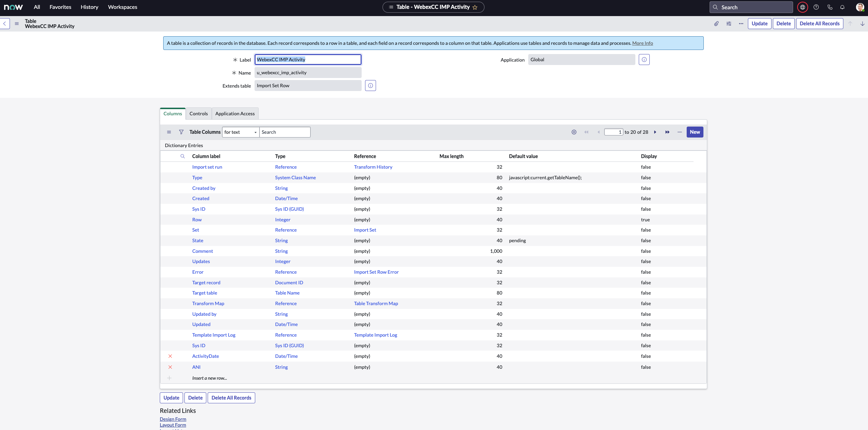This screenshot has width=868, height=430.
Task: Click 'Insert a new row...' text
Action: 210,378
